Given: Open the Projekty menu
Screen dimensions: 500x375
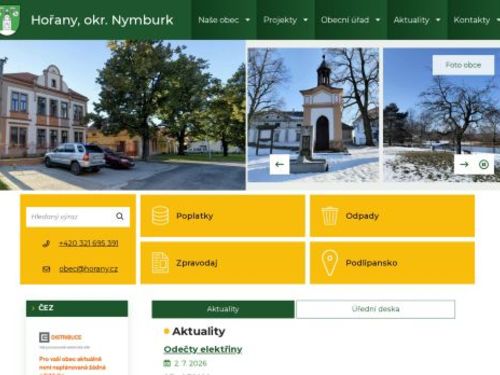Looking at the screenshot, I should click(x=280, y=20).
